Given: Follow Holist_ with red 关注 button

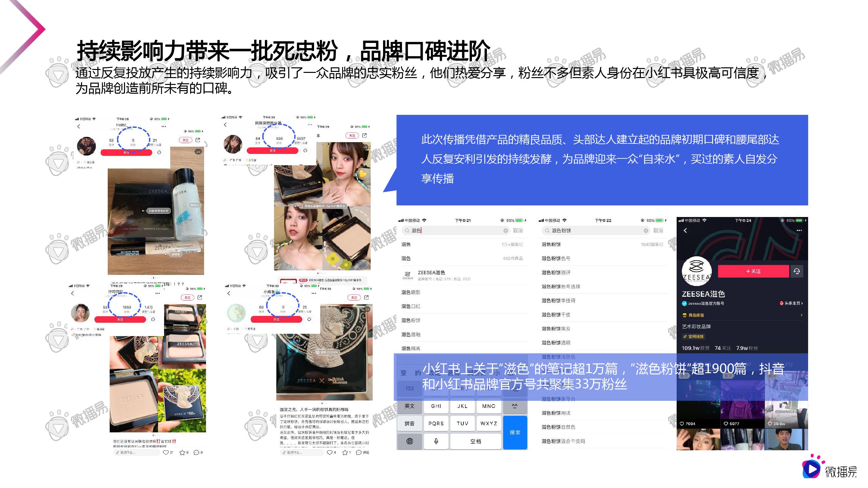Looking at the screenshot, I should 126,153.
